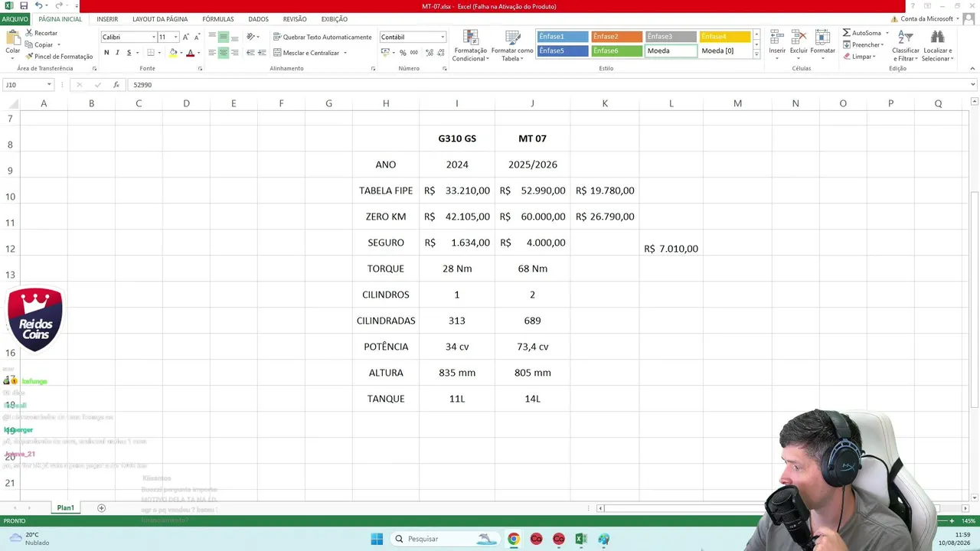This screenshot has height=551, width=980.
Task: Click Inserir cells button
Action: click(777, 45)
